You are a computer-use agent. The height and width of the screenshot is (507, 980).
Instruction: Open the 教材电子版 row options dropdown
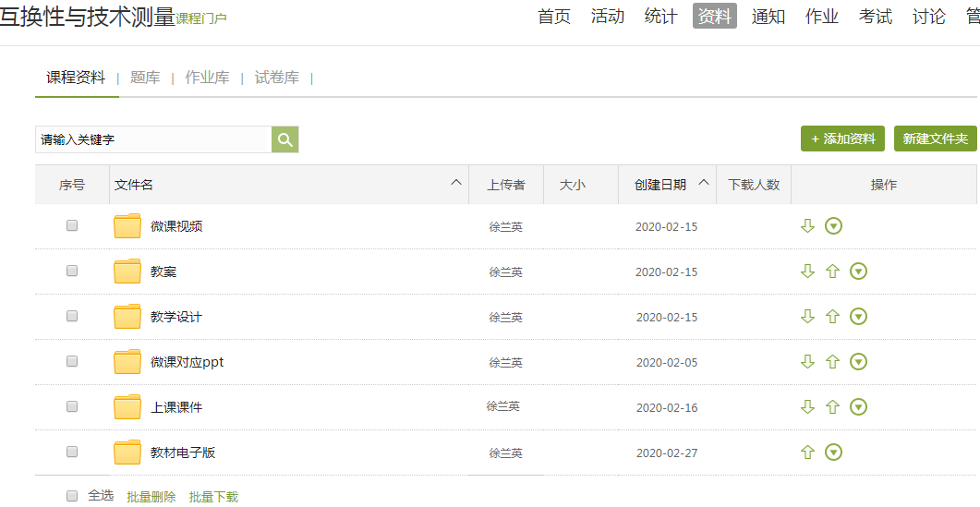(833, 453)
